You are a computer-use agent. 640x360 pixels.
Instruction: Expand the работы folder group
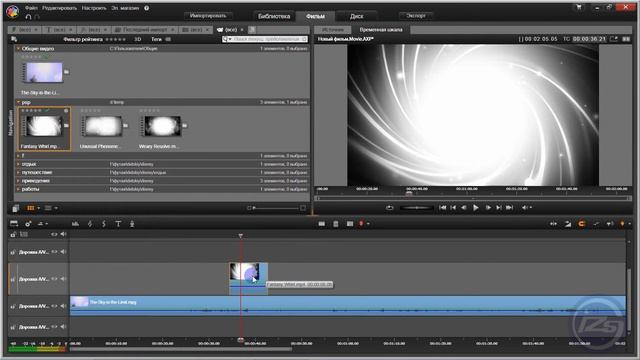coord(18,189)
